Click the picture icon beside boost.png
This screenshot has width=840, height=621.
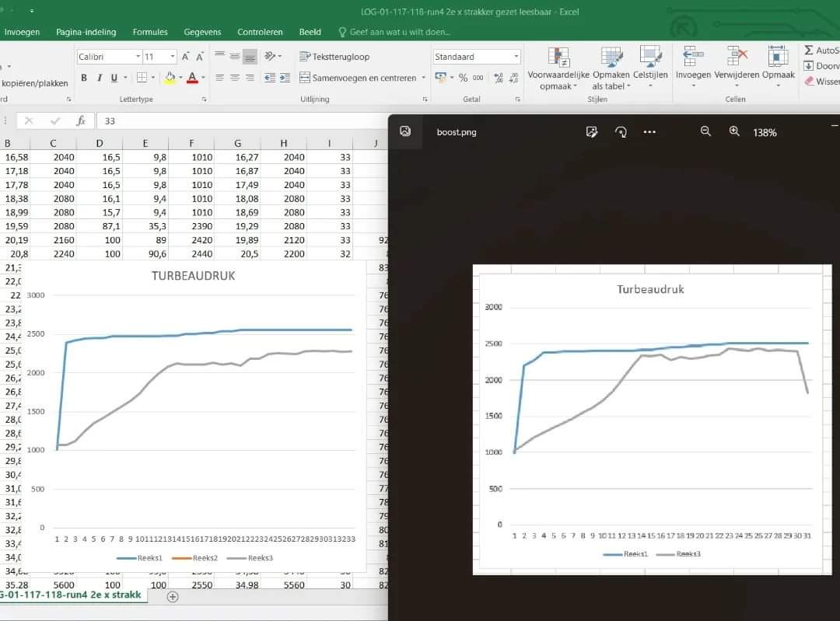405,131
